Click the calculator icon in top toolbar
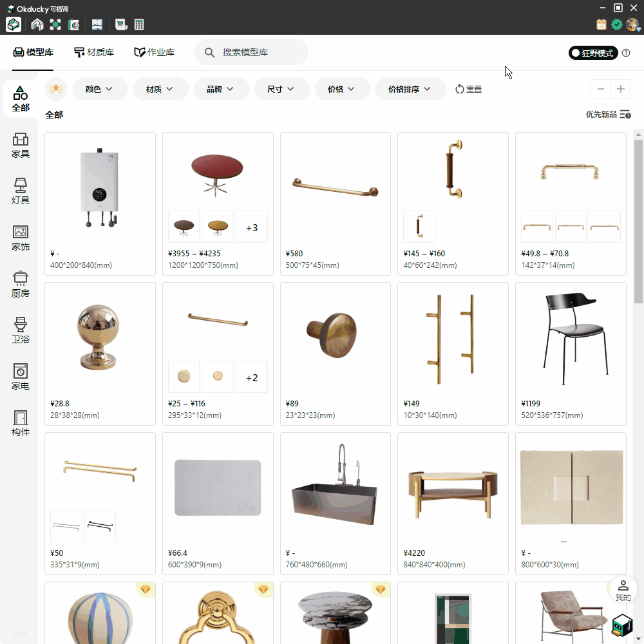 [x=139, y=24]
